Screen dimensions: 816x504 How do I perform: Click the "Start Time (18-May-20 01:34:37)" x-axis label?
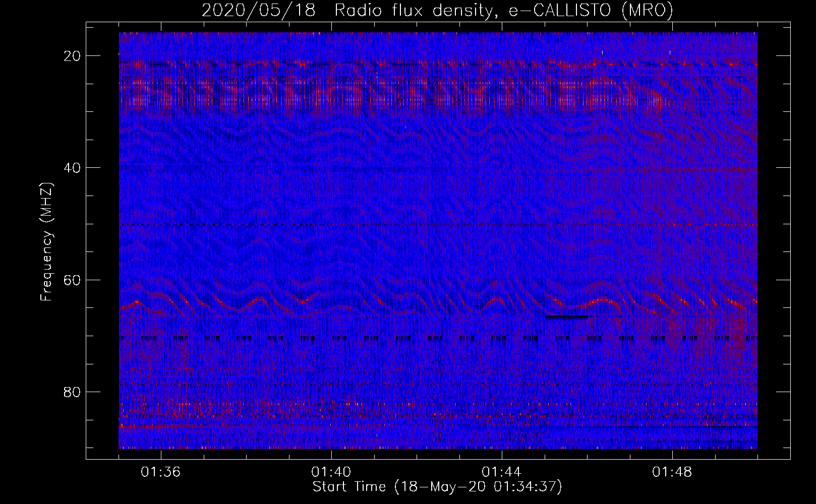(437, 487)
